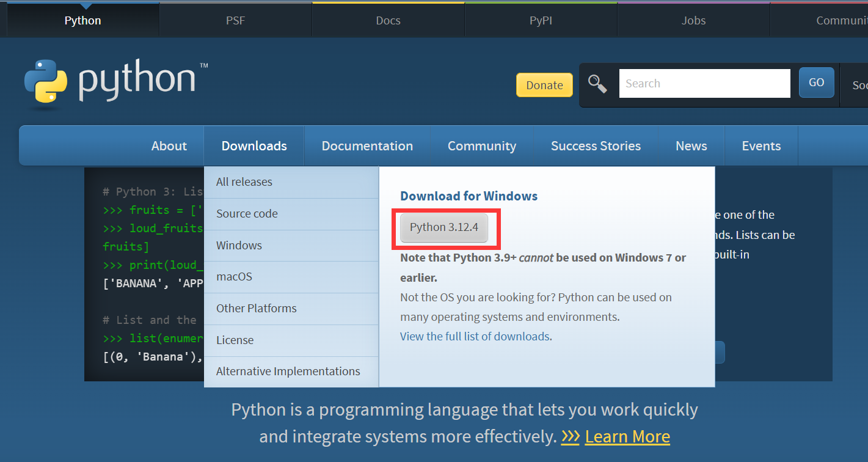Select Source code in Downloads menu

click(x=291, y=214)
